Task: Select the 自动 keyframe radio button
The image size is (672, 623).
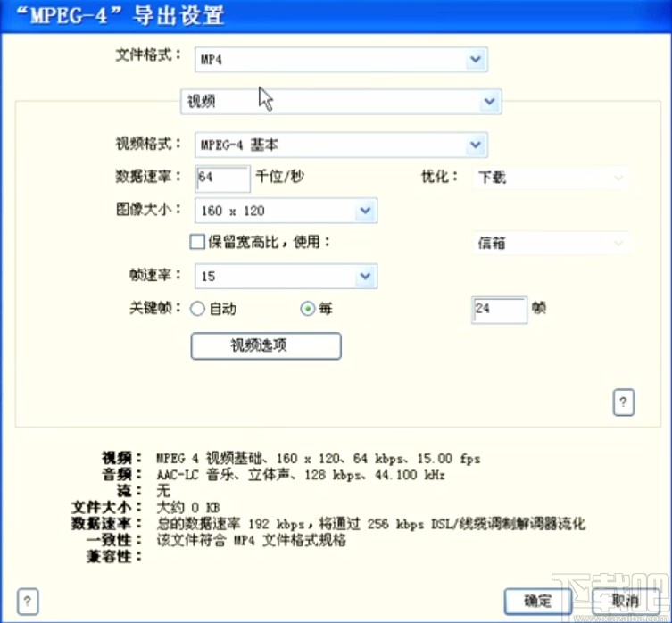Action: (197, 309)
